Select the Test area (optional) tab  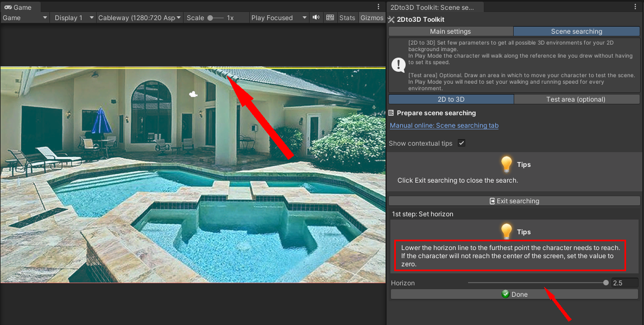576,99
